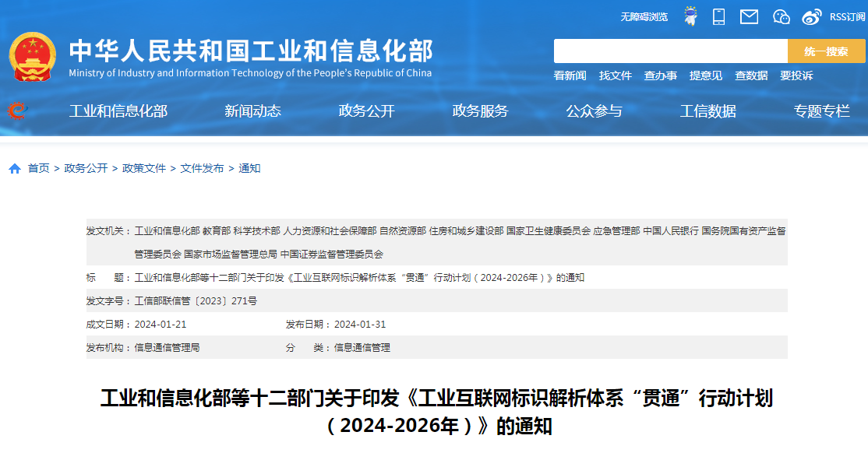Open the WeChat icon
Screen dimensions: 868x453
pos(781,17)
